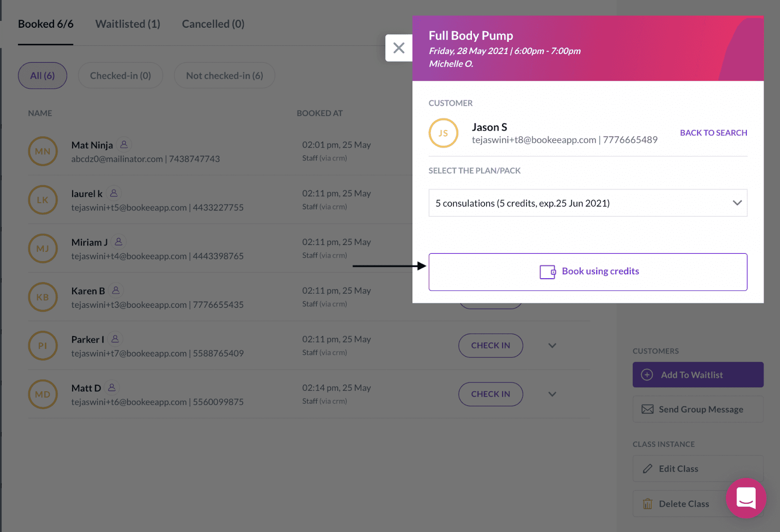Image resolution: width=780 pixels, height=532 pixels.
Task: Open the plan/pack selection dropdown
Action: coord(588,203)
